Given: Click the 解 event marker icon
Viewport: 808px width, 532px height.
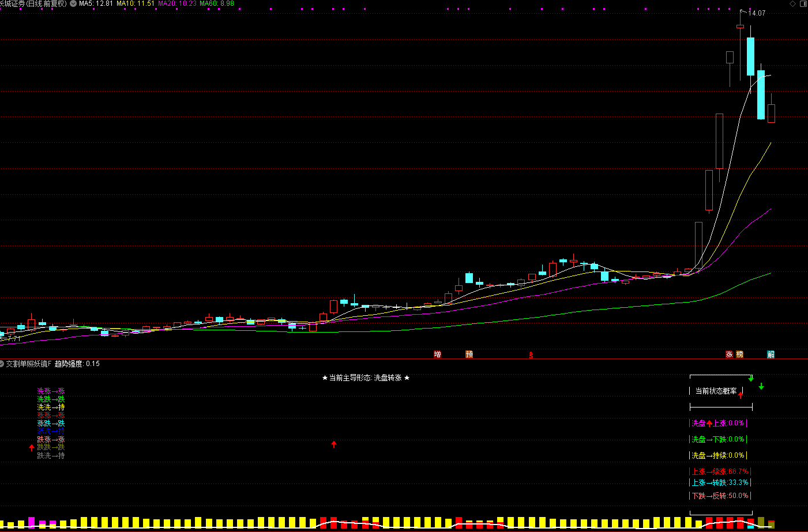Looking at the screenshot, I should pyautogui.click(x=771, y=354).
